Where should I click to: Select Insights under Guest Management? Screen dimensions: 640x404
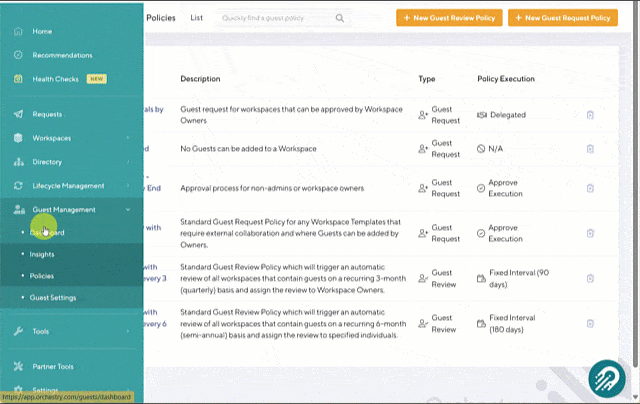(42, 254)
